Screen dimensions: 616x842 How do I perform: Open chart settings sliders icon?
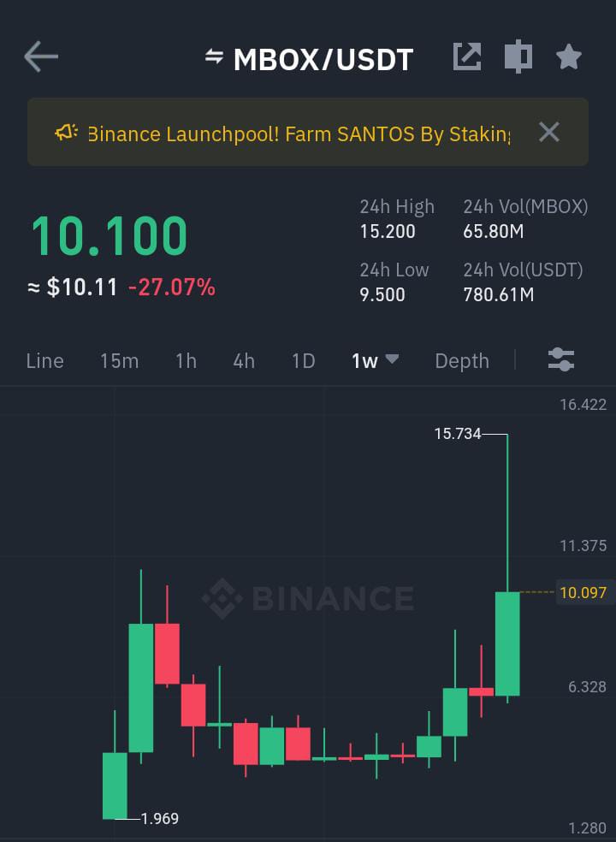pos(561,359)
